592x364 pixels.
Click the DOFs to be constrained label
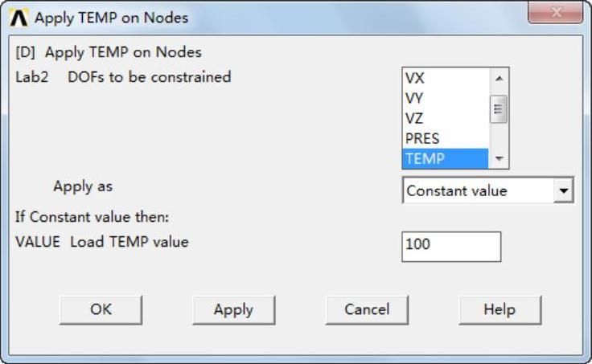(150, 77)
